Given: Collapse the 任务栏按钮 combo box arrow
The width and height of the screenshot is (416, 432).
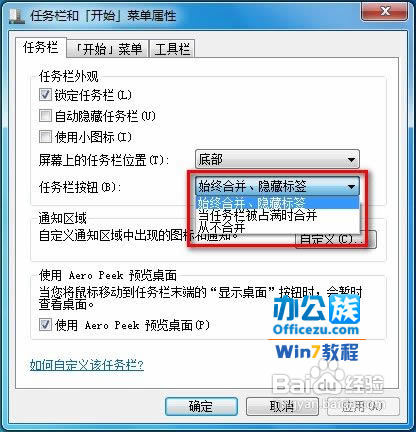Looking at the screenshot, I should coord(351,186).
